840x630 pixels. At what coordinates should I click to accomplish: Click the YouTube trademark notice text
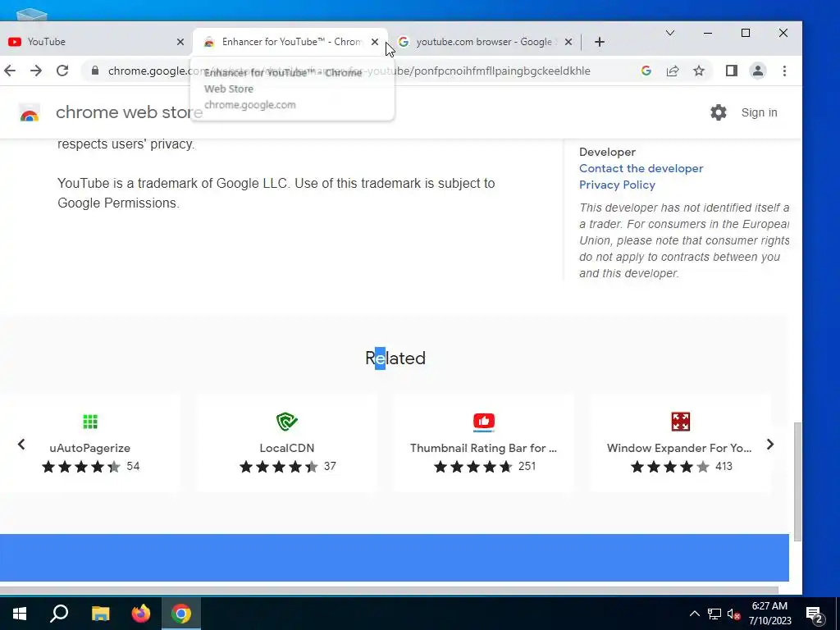click(276, 193)
